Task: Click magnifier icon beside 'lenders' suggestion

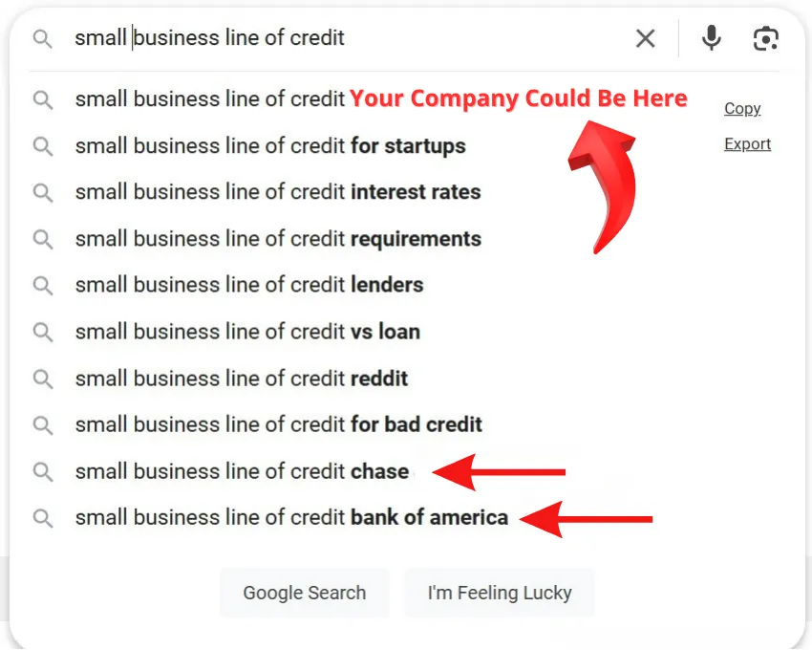Action: 43,286
